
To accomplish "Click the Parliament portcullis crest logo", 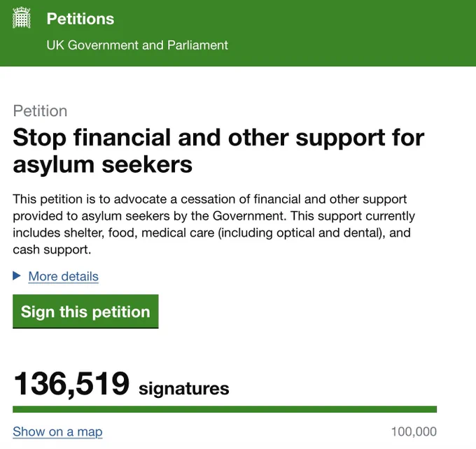I will pyautogui.click(x=22, y=17).
